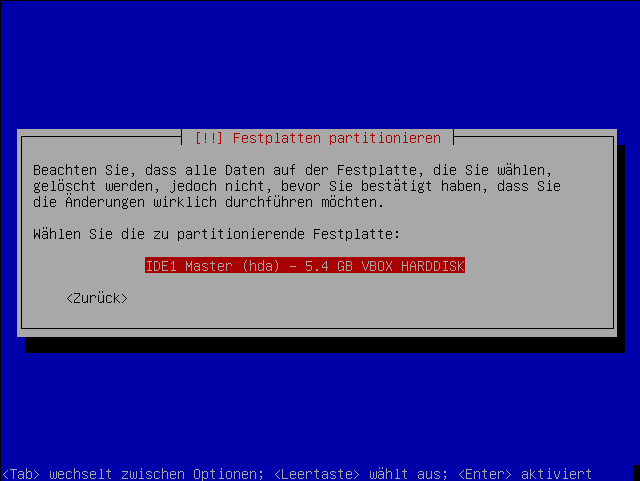The width and height of the screenshot is (640, 481).
Task: Click "VBOX HARDDISK" text in disk entry
Action: pos(413,266)
